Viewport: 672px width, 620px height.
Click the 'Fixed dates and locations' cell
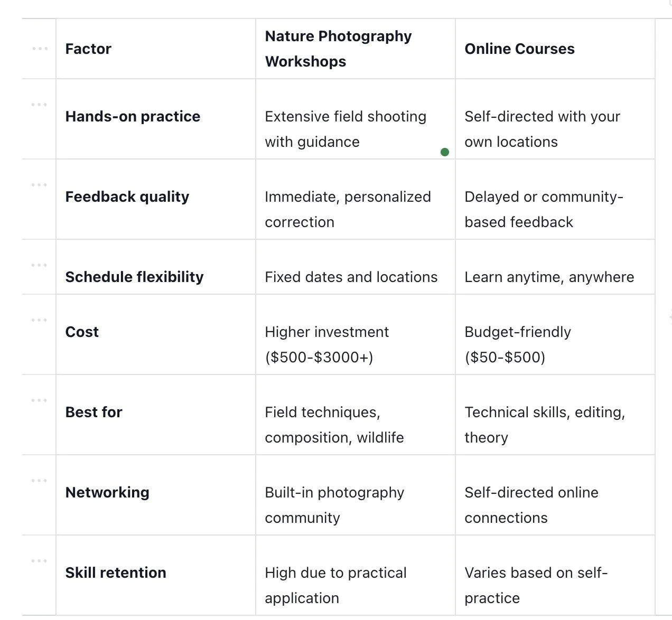(351, 277)
